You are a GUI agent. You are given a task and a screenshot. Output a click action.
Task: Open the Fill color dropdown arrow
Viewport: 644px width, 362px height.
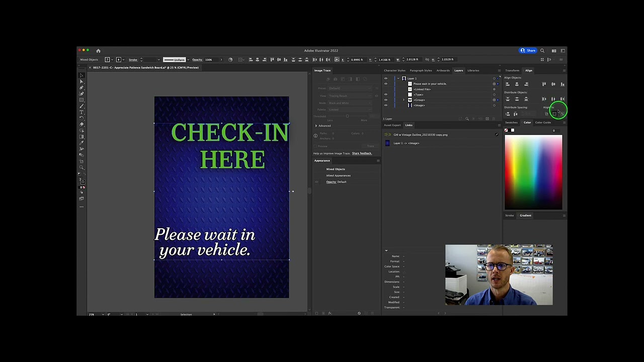(x=112, y=60)
